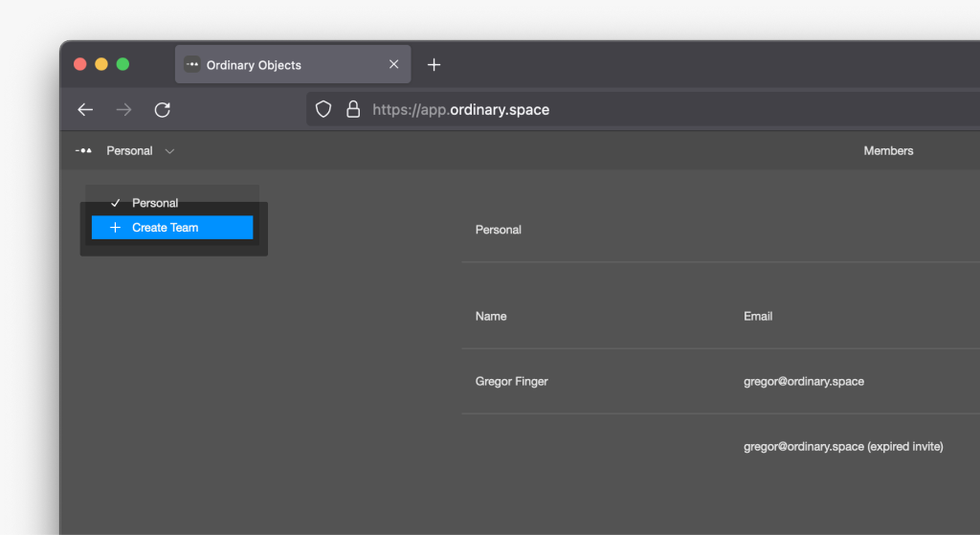Open a new tab with the plus icon
The height and width of the screenshot is (535, 980).
[434, 64]
